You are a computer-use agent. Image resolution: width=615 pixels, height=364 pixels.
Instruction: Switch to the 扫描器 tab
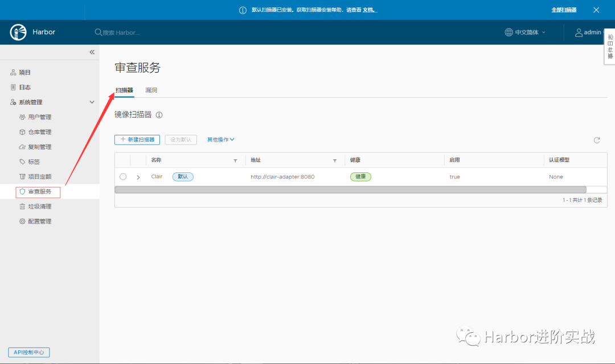tap(124, 90)
